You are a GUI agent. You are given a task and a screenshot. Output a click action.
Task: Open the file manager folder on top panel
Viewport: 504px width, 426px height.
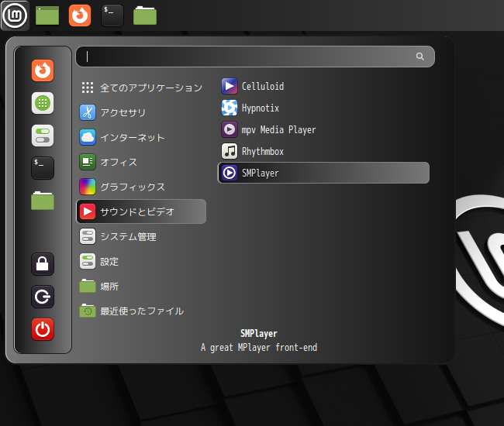(145, 15)
